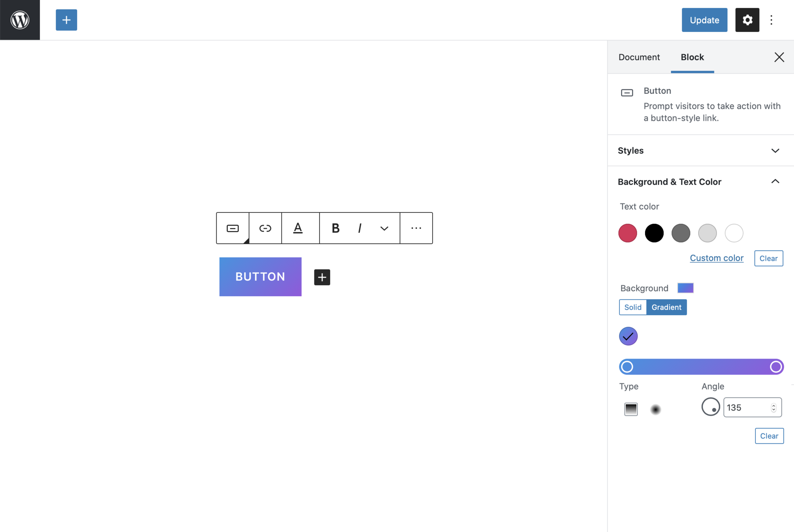This screenshot has height=532, width=794.
Task: Choose the radial gradient type
Action: [655, 409]
